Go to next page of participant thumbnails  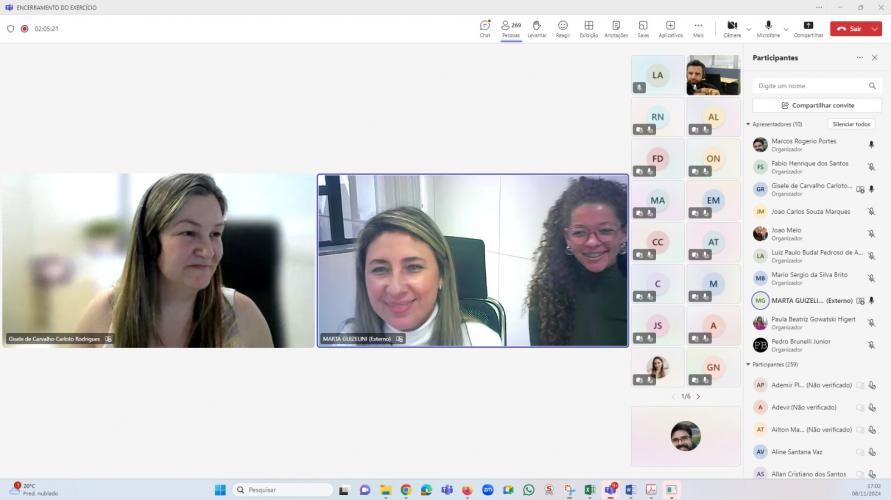click(698, 397)
